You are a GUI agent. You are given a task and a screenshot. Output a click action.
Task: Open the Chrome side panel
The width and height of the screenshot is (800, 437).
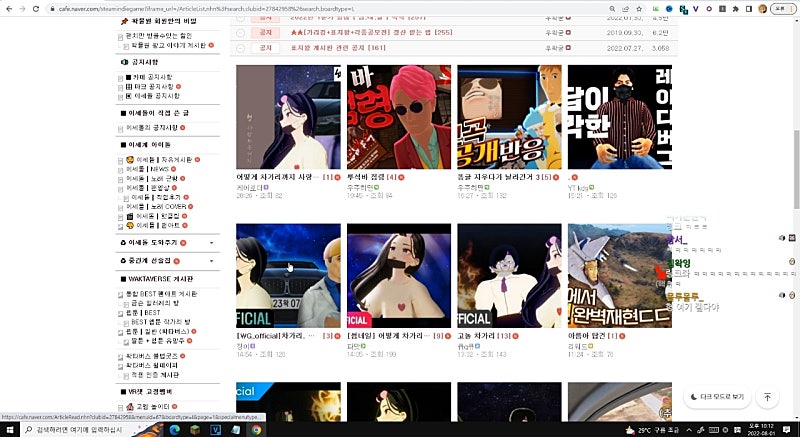tap(748, 9)
